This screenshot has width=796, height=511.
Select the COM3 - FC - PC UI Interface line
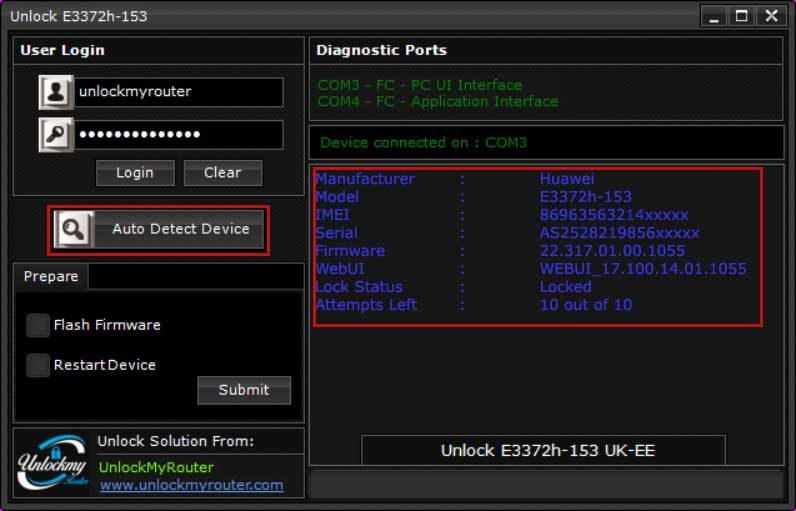[420, 85]
